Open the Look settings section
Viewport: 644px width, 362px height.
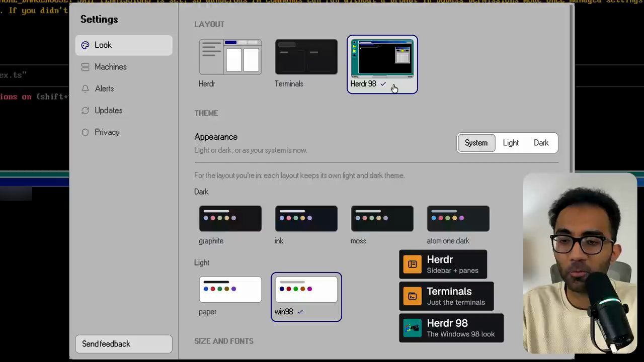(x=124, y=45)
